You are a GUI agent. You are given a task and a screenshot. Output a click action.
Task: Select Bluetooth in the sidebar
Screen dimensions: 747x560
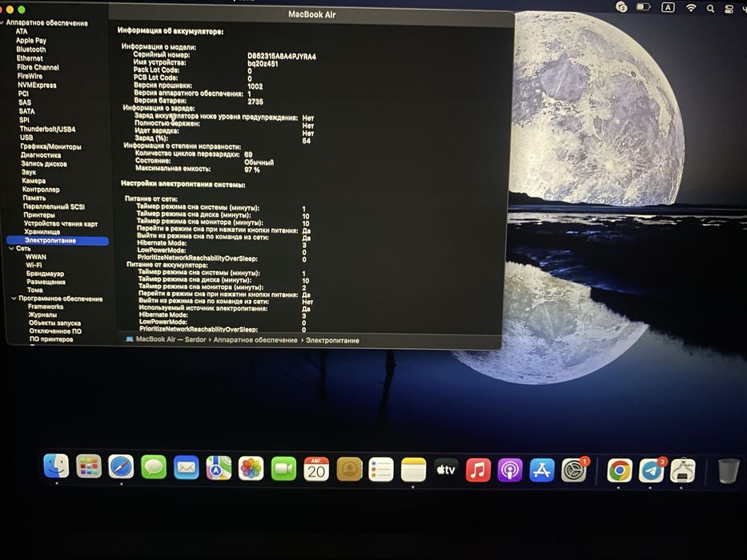click(x=31, y=49)
